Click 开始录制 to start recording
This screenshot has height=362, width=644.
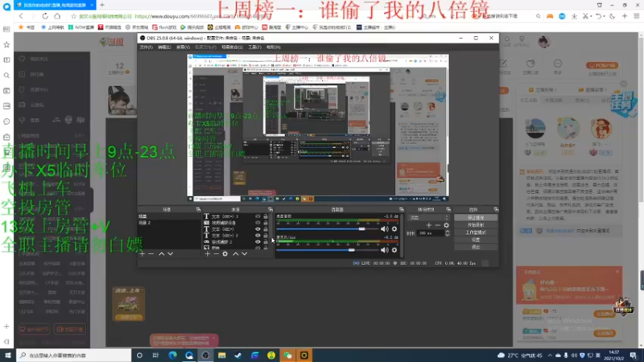pyautogui.click(x=476, y=225)
